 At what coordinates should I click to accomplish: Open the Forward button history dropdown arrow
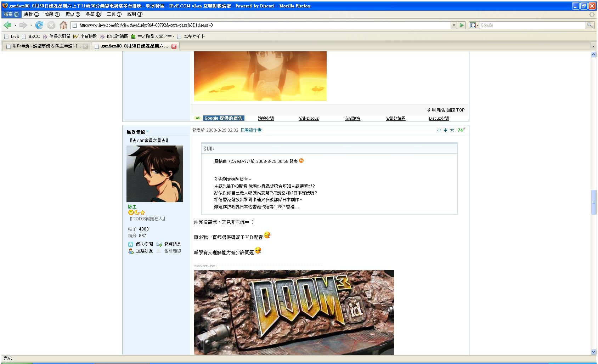tap(31, 25)
